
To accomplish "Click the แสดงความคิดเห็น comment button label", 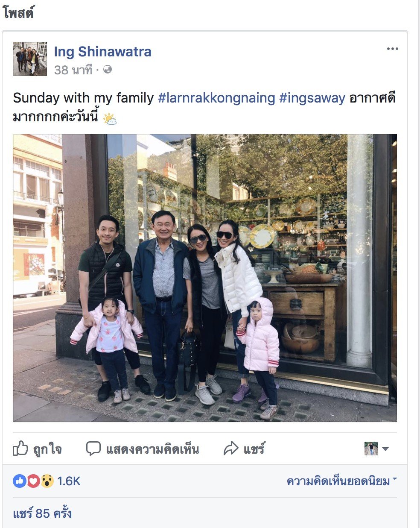I will (x=152, y=449).
